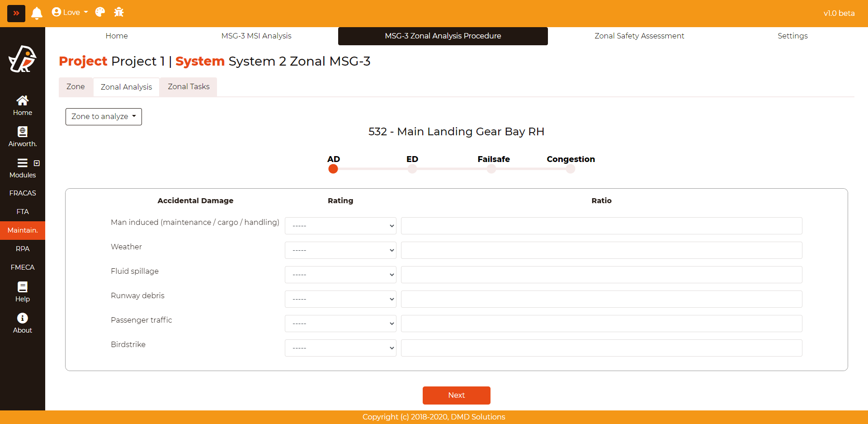Click the bird logo in the sidebar
Screen dimensions: 868x424
(23, 59)
